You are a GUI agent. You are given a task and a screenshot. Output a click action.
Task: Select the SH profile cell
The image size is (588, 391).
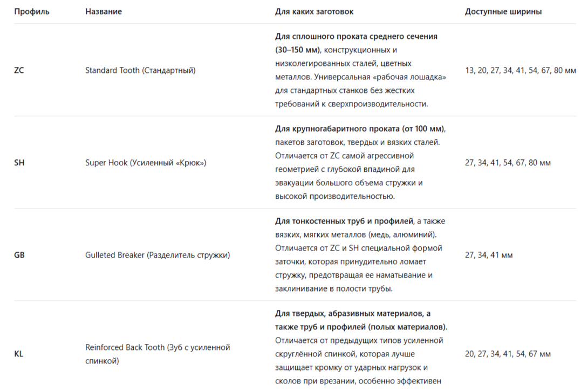(19, 163)
